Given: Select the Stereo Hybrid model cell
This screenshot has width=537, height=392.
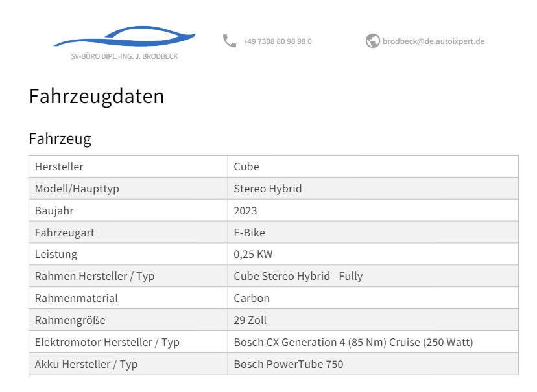Looking at the screenshot, I should pos(373,189).
